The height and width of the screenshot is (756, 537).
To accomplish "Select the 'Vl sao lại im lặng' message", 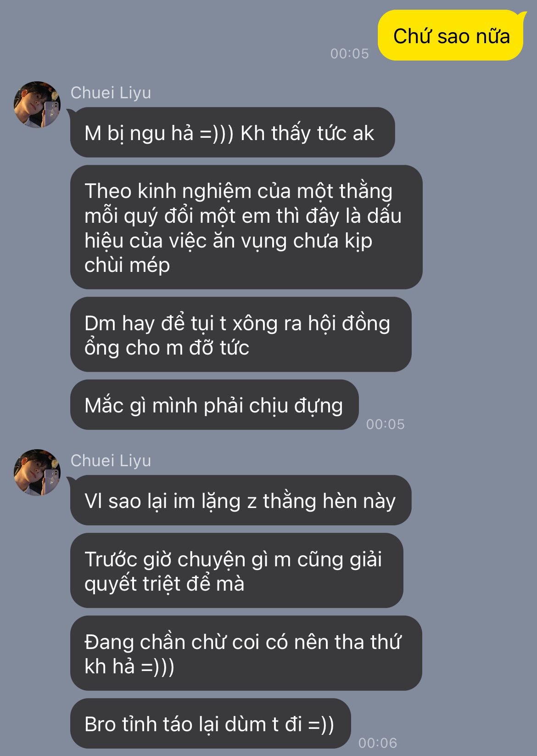I will pos(241,501).
